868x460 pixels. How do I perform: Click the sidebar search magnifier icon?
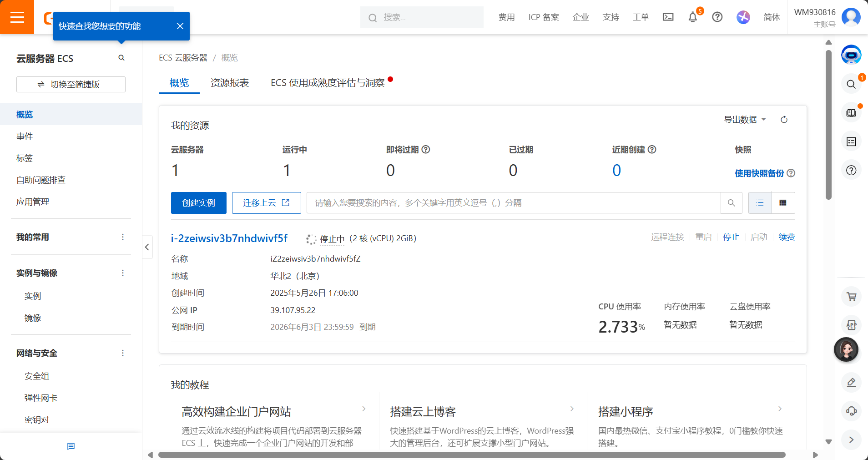pyautogui.click(x=121, y=58)
